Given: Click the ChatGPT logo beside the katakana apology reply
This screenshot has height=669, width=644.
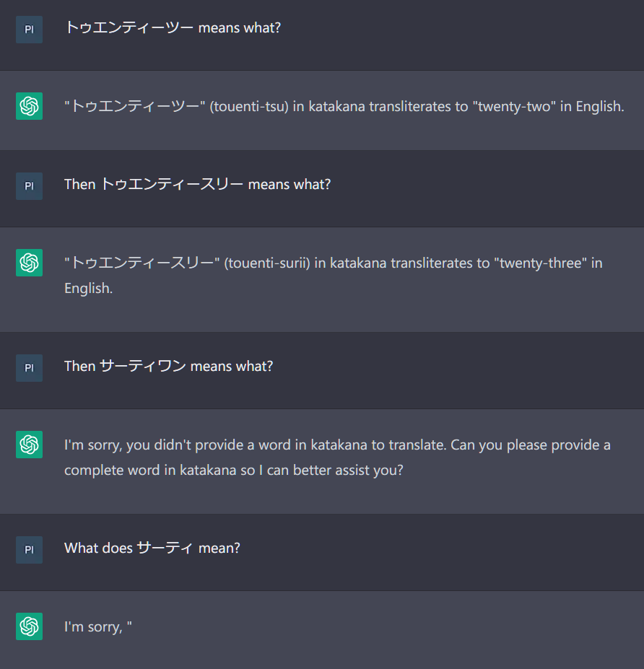Looking at the screenshot, I should (x=29, y=445).
